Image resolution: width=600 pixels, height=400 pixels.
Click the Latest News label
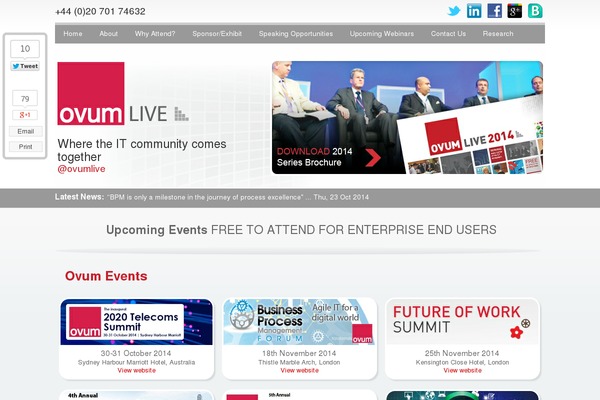79,197
